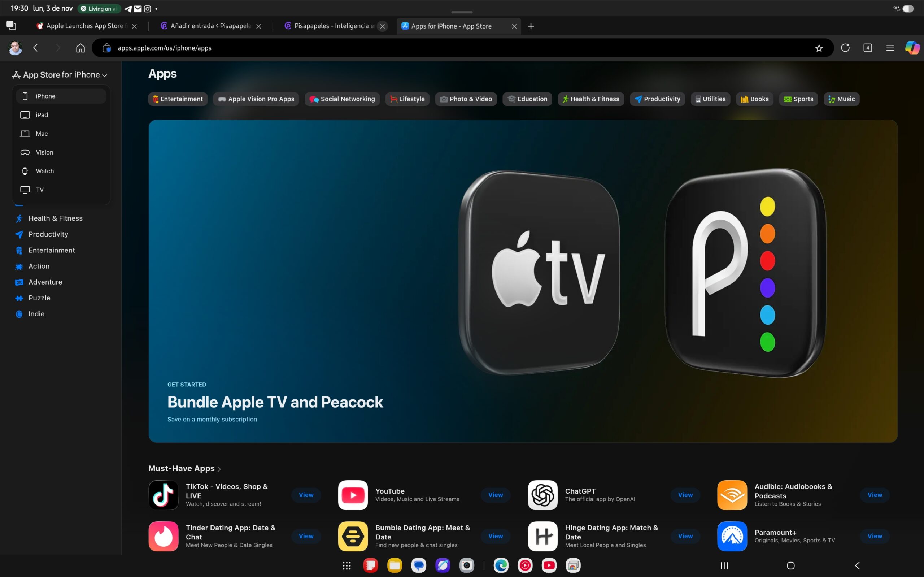Choose Vision in the platform menu
This screenshot has height=577, width=924.
(x=44, y=152)
